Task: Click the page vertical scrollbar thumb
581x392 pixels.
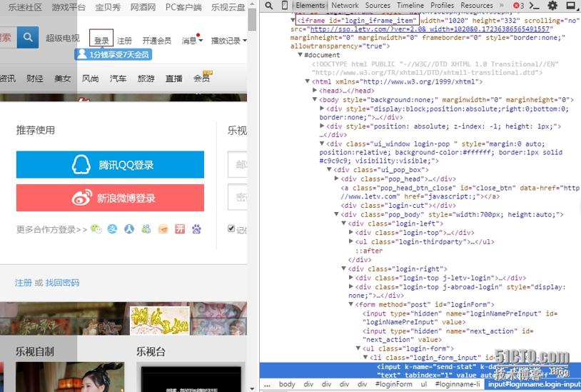Action: pyautogui.click(x=253, y=19)
